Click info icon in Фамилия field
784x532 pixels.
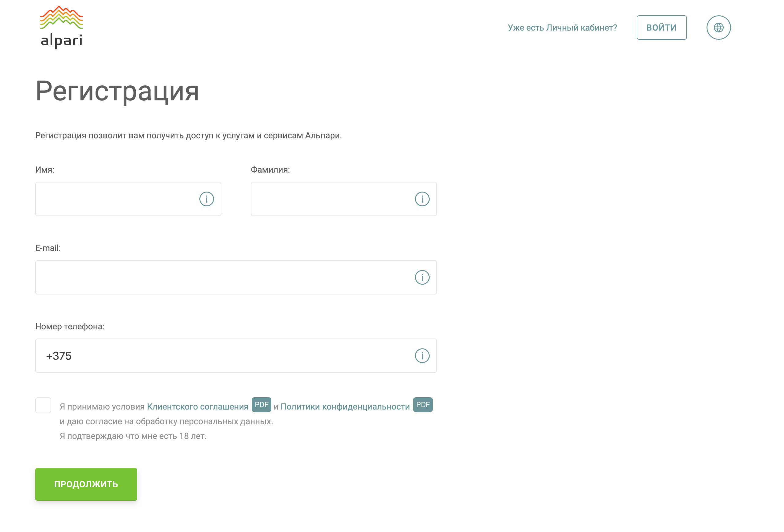click(x=422, y=199)
